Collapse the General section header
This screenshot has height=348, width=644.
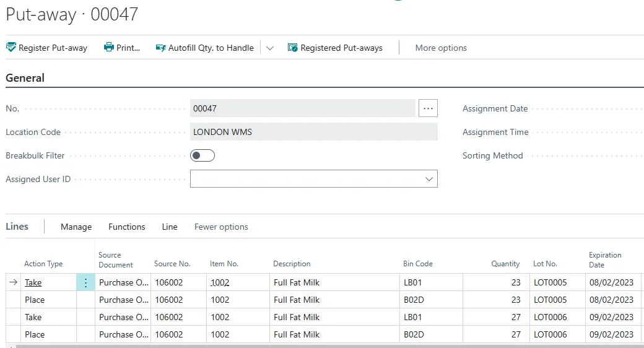click(25, 77)
